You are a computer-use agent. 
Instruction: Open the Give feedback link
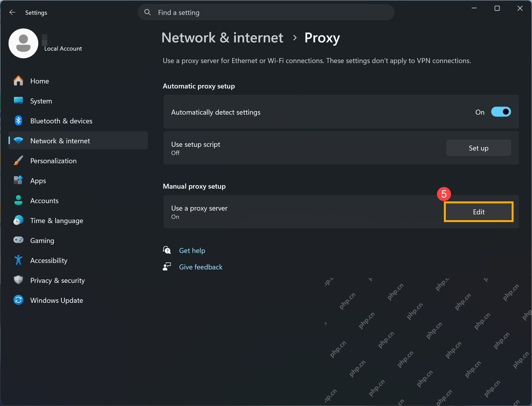(x=201, y=267)
